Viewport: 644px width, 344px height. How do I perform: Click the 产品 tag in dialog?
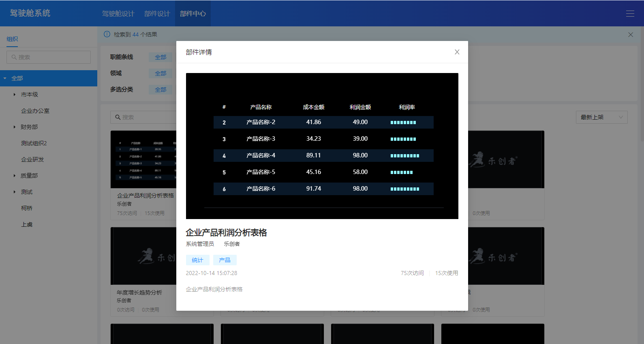tap(225, 260)
